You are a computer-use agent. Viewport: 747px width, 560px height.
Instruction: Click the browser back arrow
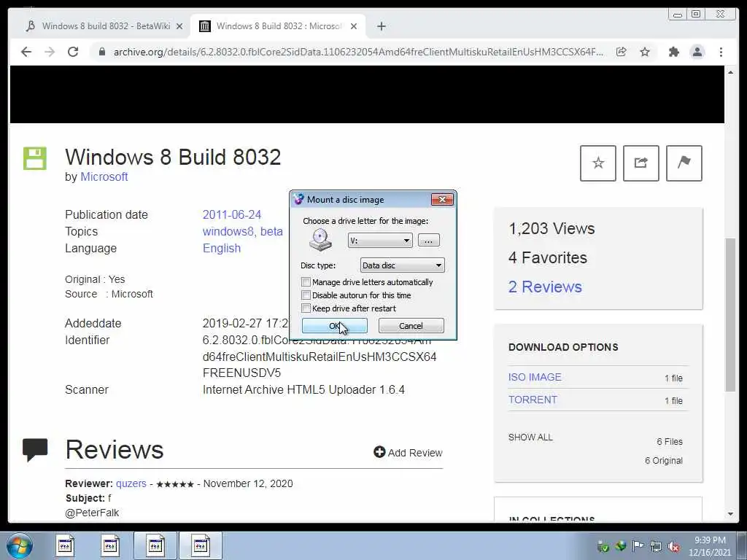pos(26,52)
